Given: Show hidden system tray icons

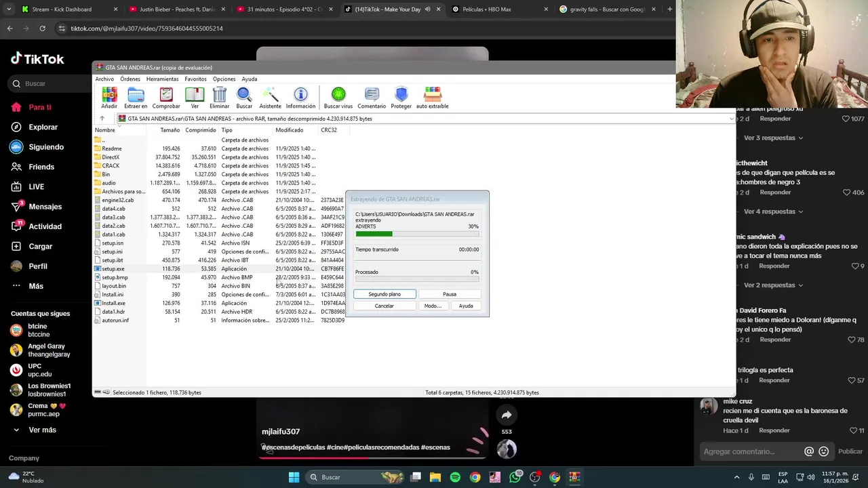Looking at the screenshot, I should tap(736, 477).
